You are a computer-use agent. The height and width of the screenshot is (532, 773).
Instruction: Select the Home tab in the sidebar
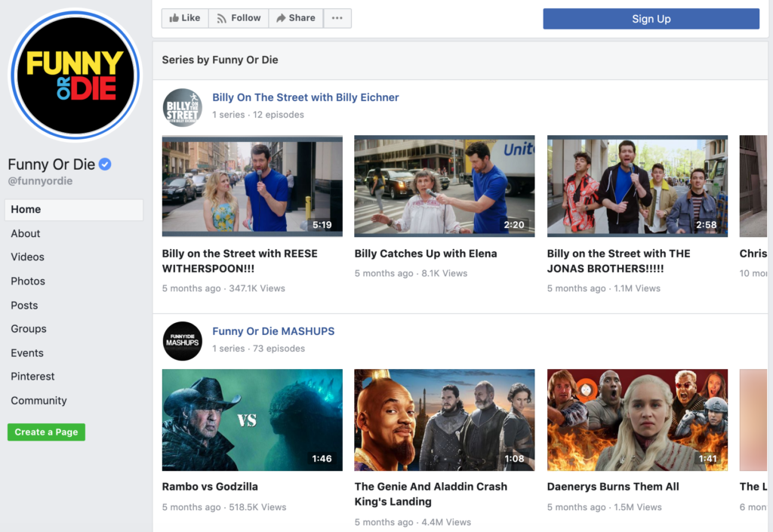[x=25, y=209]
